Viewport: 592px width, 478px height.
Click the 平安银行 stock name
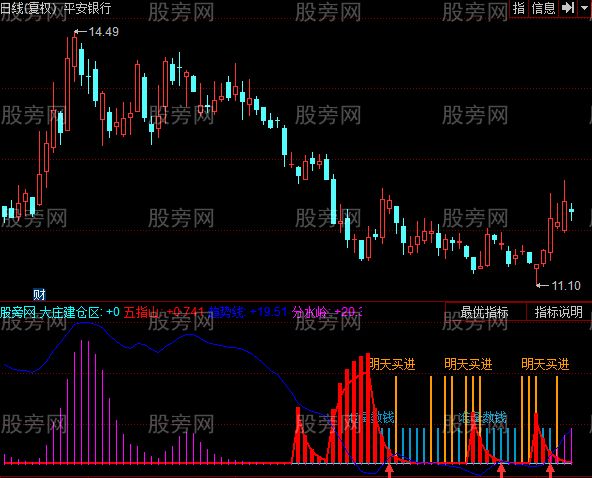pos(88,8)
